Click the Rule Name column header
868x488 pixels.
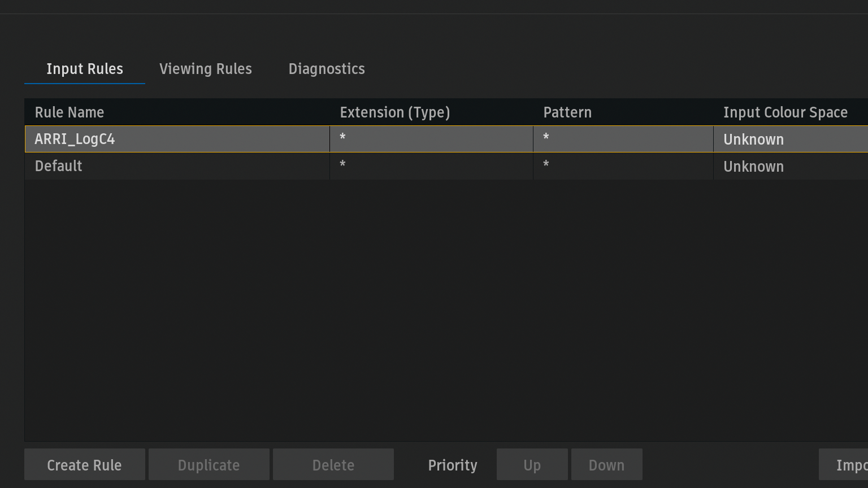pos(70,112)
